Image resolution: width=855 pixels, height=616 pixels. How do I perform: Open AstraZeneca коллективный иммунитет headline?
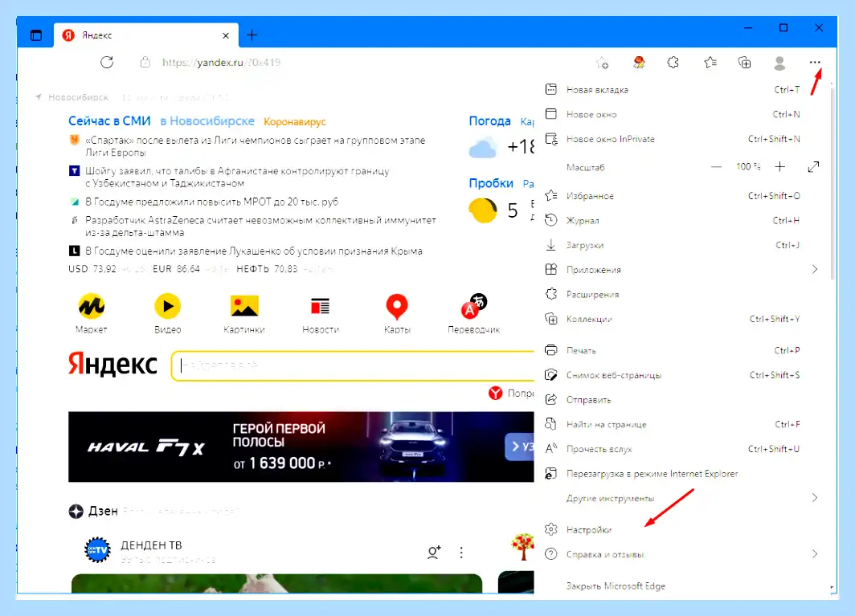[260, 226]
